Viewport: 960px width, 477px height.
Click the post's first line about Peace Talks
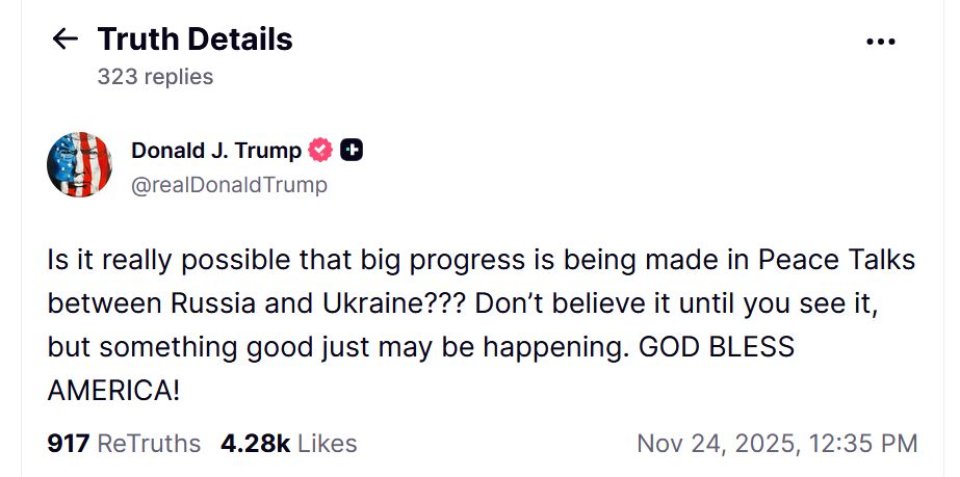[481, 261]
